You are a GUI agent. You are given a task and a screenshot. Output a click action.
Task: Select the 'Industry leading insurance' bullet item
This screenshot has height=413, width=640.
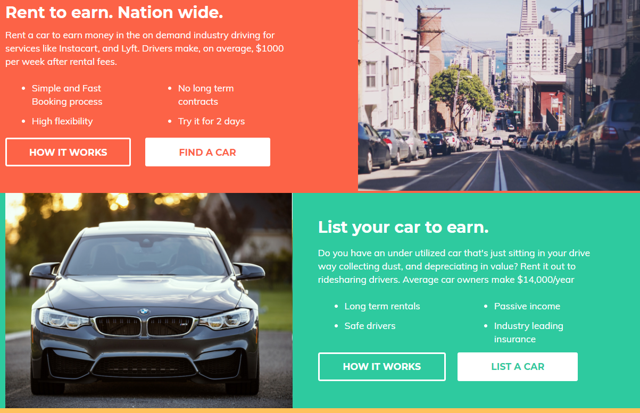(x=529, y=332)
